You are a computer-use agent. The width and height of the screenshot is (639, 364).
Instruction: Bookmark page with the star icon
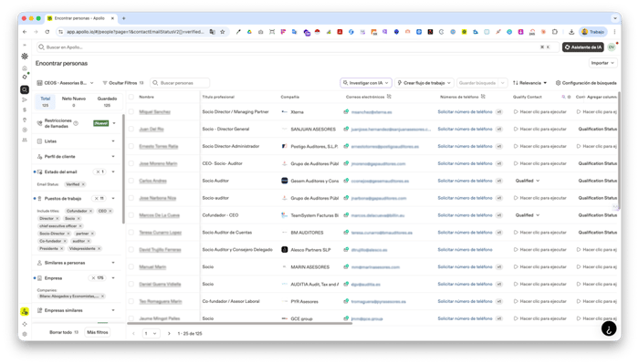[x=223, y=32]
